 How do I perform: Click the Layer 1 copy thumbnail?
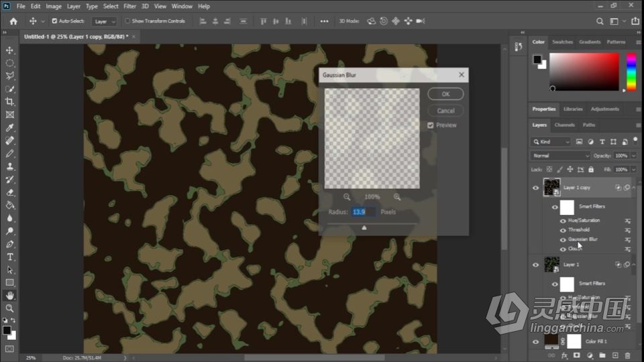(551, 187)
